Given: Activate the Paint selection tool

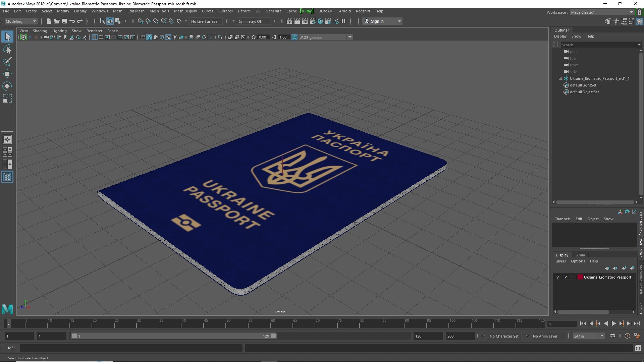Looking at the screenshot, I should click(7, 61).
